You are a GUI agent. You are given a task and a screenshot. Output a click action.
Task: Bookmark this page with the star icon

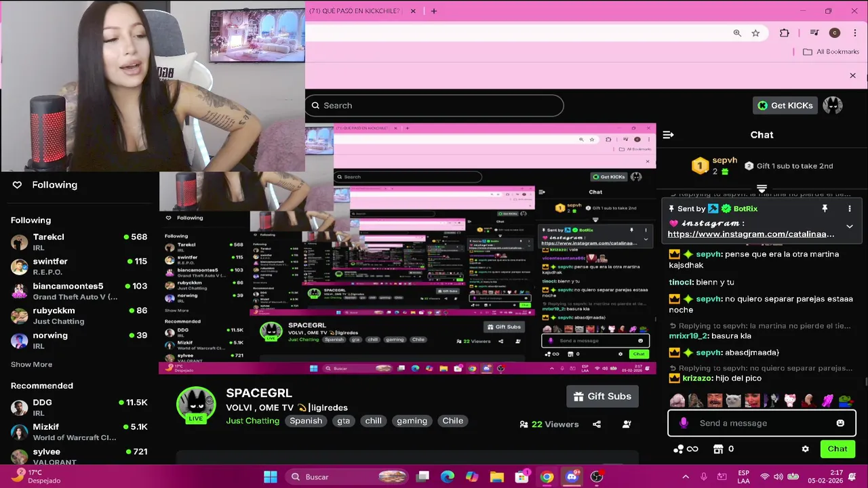click(755, 33)
